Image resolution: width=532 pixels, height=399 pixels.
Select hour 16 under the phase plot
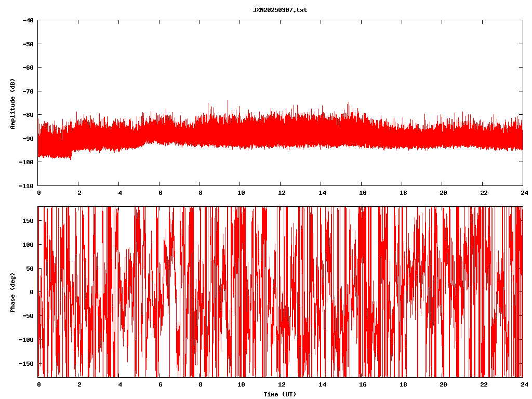363,384
